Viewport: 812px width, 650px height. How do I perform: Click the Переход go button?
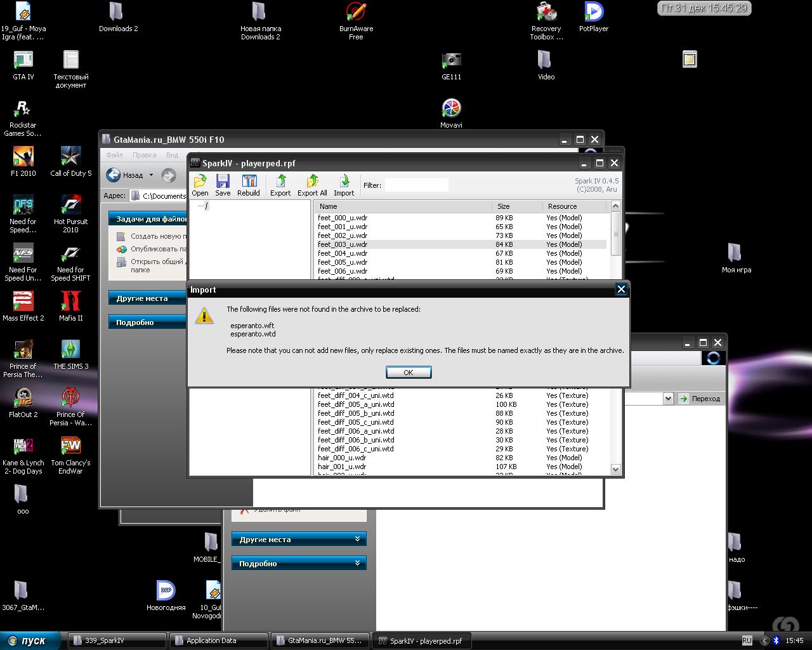coord(700,399)
